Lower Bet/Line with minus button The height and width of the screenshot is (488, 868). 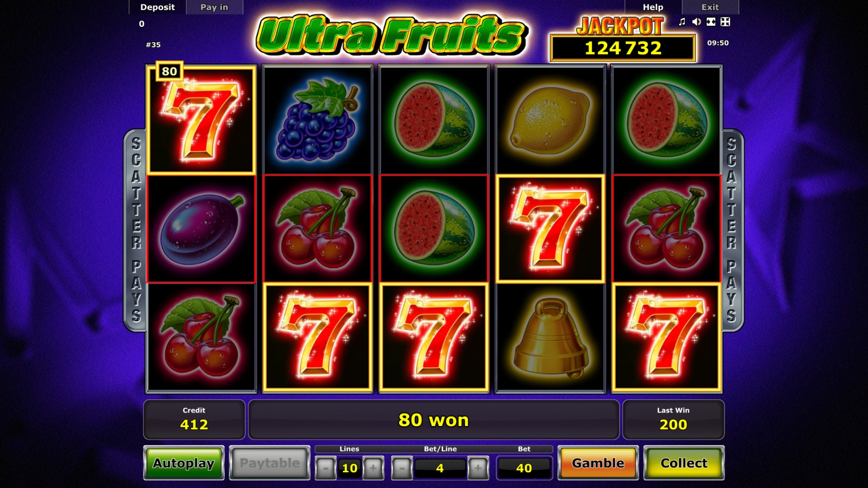402,468
